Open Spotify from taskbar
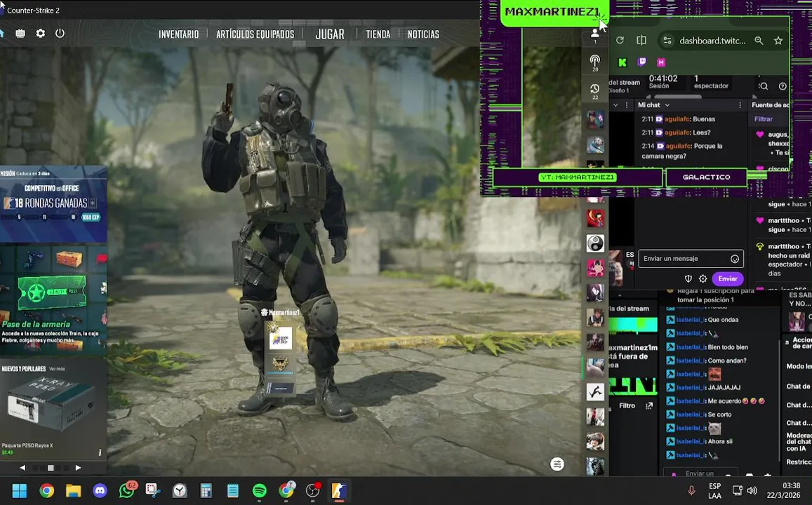This screenshot has width=812, height=505. point(260,490)
